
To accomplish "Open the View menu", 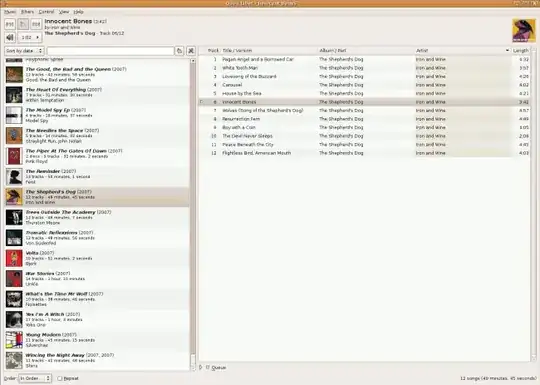I will pyautogui.click(x=64, y=12).
